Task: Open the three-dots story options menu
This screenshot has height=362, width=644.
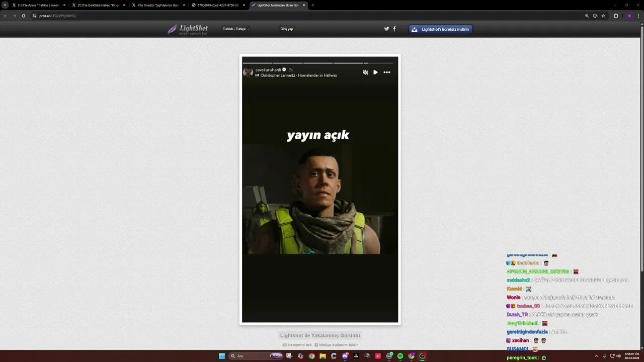Action: point(387,72)
